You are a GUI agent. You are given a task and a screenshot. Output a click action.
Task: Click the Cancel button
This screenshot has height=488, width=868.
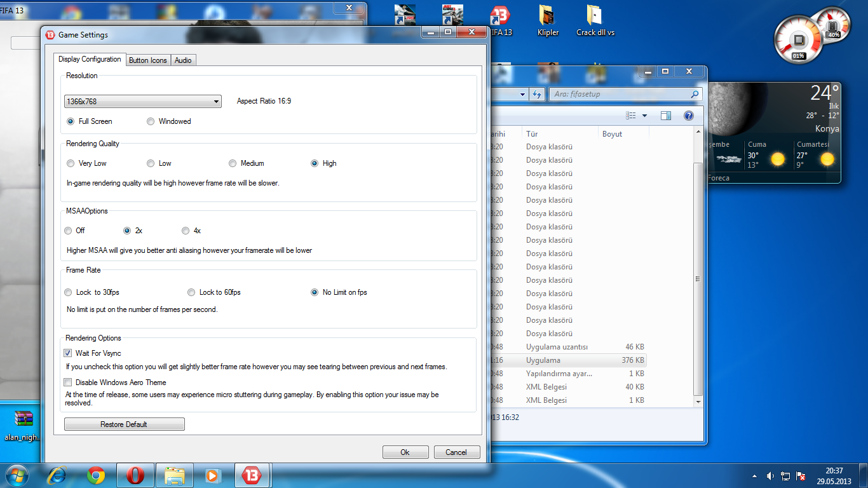tap(456, 452)
